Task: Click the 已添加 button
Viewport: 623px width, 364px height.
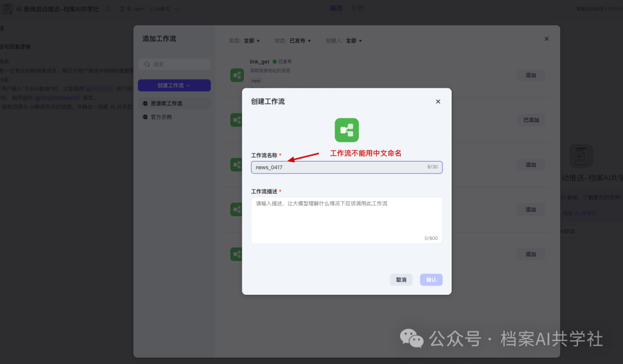Action: coord(531,120)
